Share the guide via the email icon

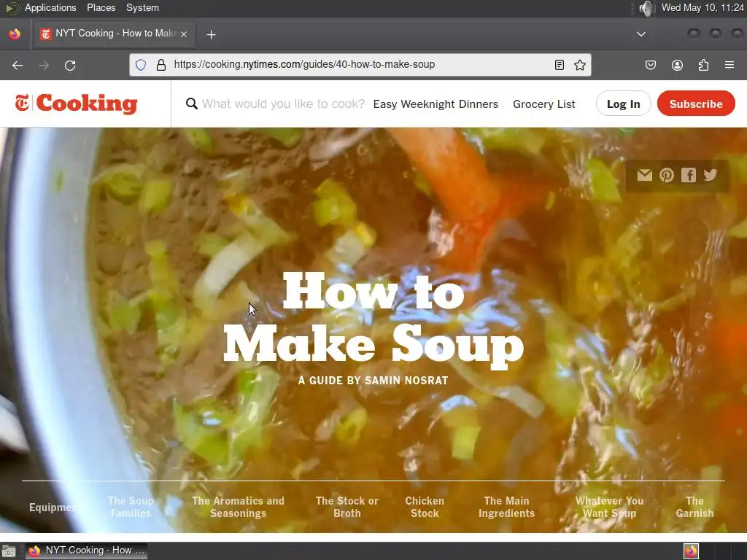click(645, 175)
